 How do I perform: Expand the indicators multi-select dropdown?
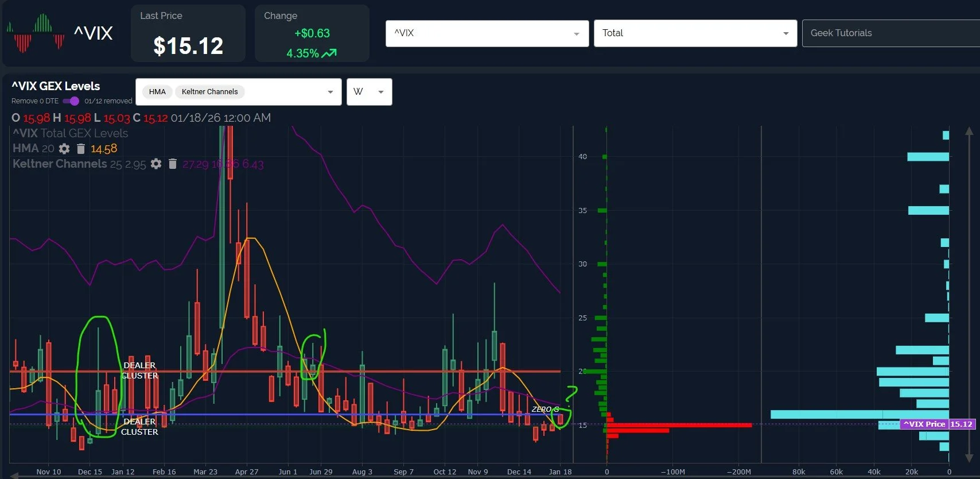click(x=330, y=92)
